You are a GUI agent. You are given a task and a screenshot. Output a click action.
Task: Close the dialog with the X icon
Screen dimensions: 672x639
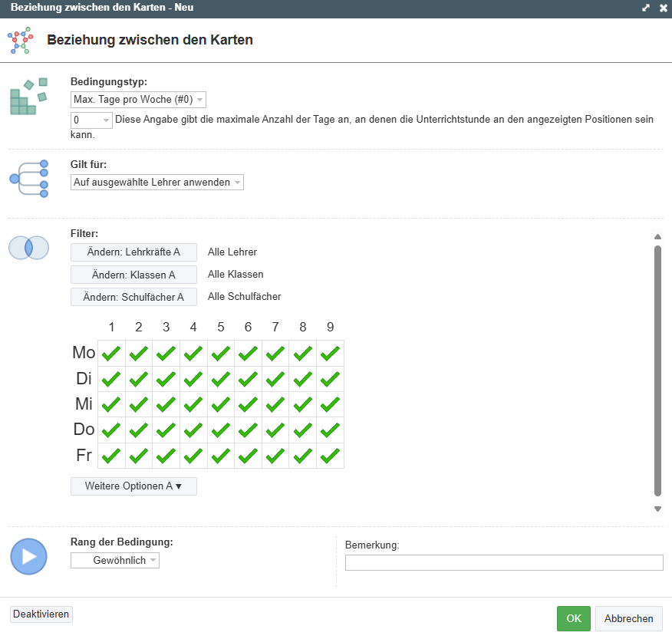[663, 8]
